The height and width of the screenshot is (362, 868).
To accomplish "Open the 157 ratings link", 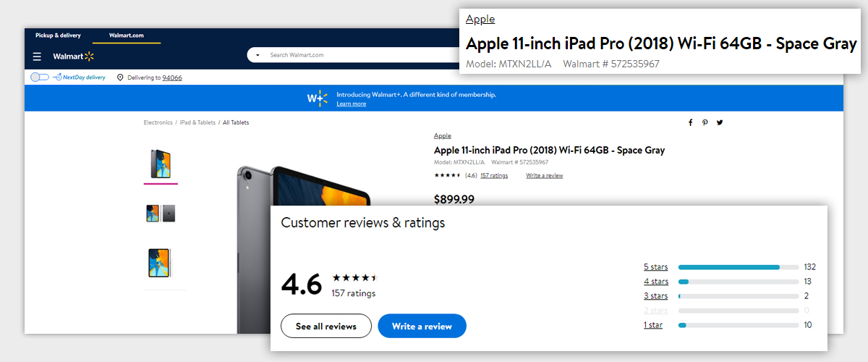I will 494,176.
